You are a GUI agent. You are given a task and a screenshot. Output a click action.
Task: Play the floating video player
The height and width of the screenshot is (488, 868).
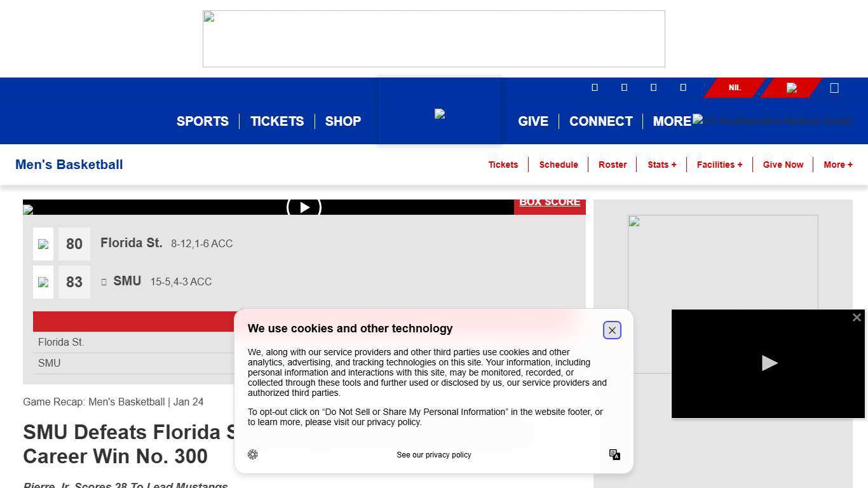(x=769, y=363)
